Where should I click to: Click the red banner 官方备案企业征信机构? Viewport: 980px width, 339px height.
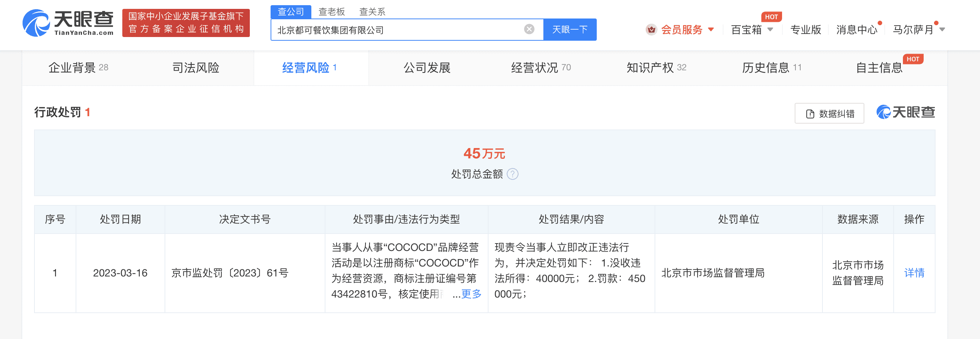click(186, 23)
